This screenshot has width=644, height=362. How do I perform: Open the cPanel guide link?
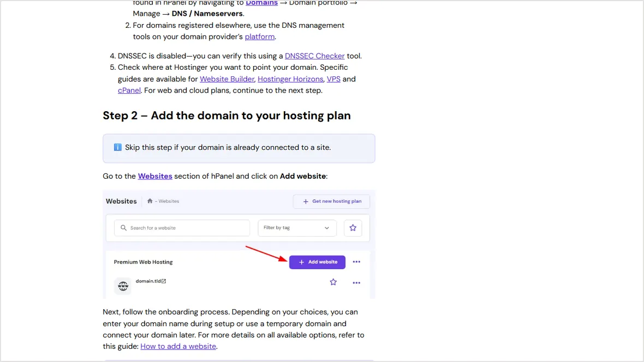pyautogui.click(x=129, y=90)
